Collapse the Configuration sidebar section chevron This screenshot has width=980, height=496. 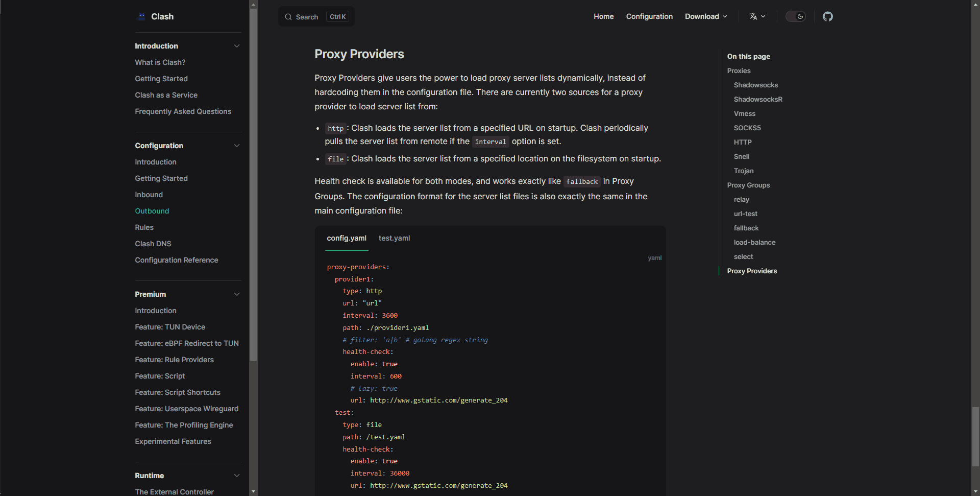(x=237, y=146)
